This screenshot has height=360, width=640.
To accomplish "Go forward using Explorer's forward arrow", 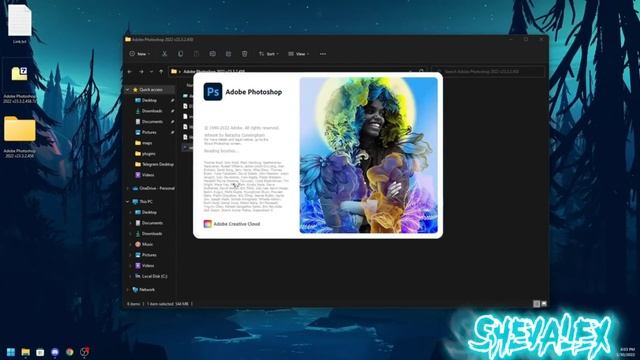I will (x=141, y=71).
